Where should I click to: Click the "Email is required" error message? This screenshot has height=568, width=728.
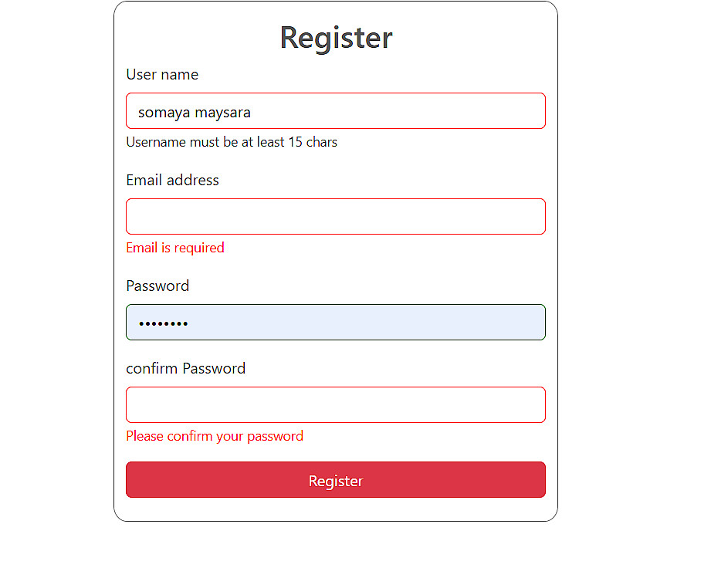click(x=175, y=248)
